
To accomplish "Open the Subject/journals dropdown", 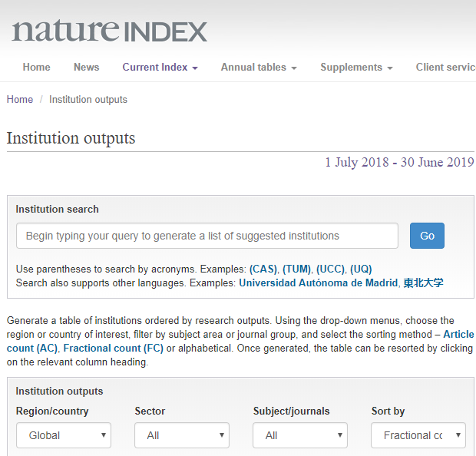I will click(300, 435).
